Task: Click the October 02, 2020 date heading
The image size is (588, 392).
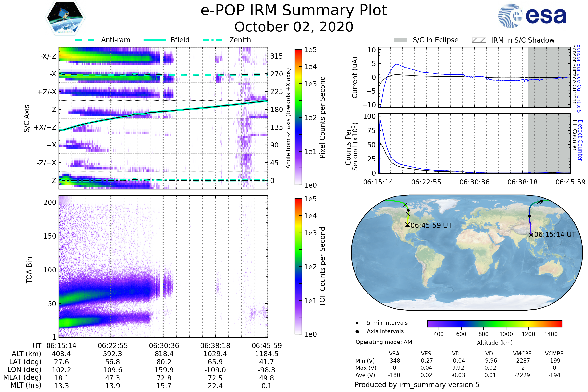Action: click(x=294, y=27)
